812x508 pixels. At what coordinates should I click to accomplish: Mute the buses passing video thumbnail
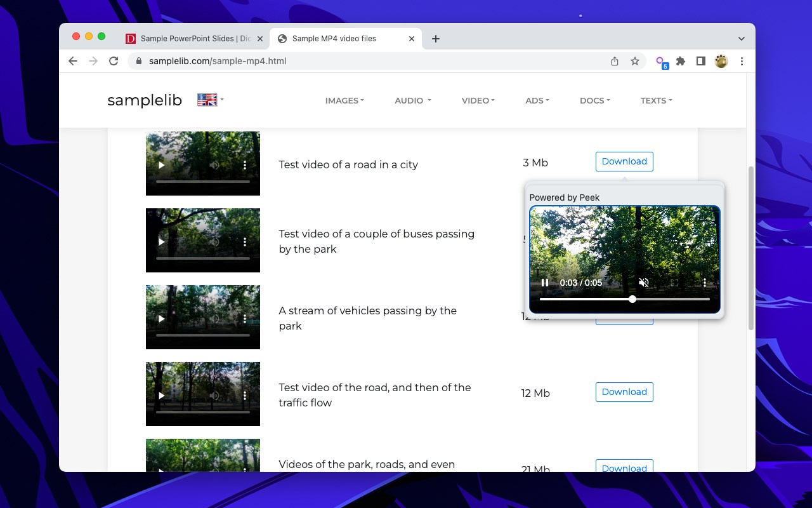(x=215, y=242)
